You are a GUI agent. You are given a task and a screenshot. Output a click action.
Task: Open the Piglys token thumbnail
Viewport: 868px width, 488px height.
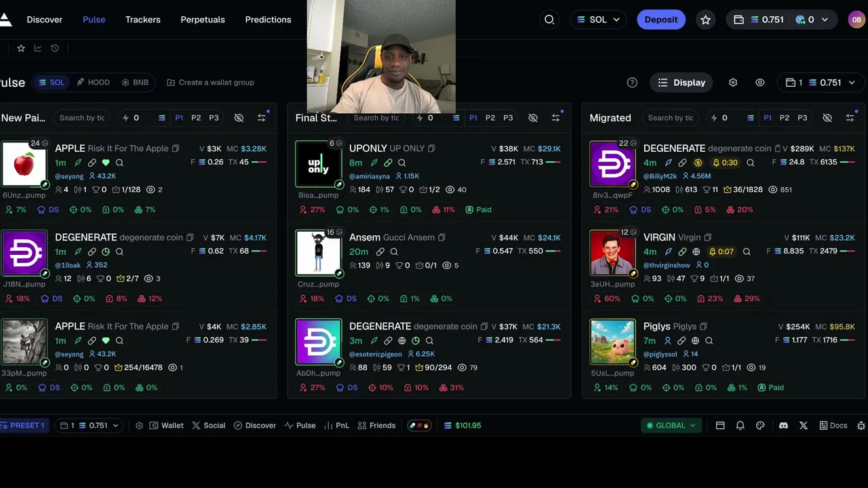pos(613,342)
